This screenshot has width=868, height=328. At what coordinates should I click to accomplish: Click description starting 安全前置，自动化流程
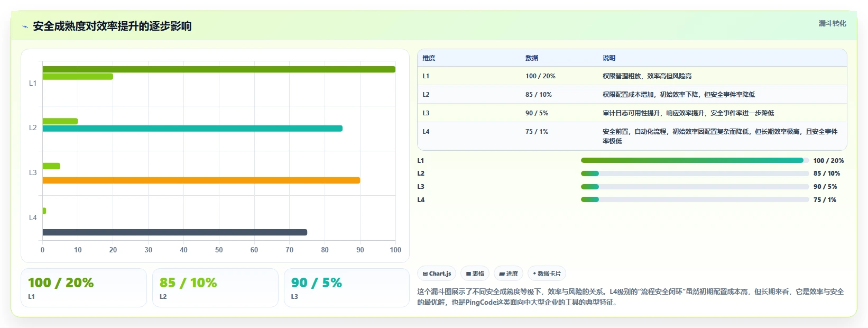(720, 136)
